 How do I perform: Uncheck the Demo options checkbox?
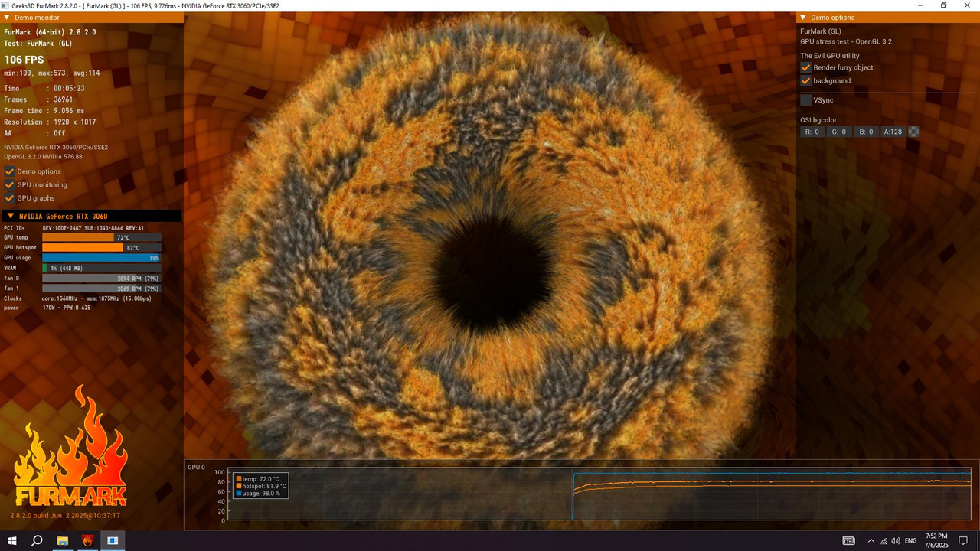click(x=10, y=171)
